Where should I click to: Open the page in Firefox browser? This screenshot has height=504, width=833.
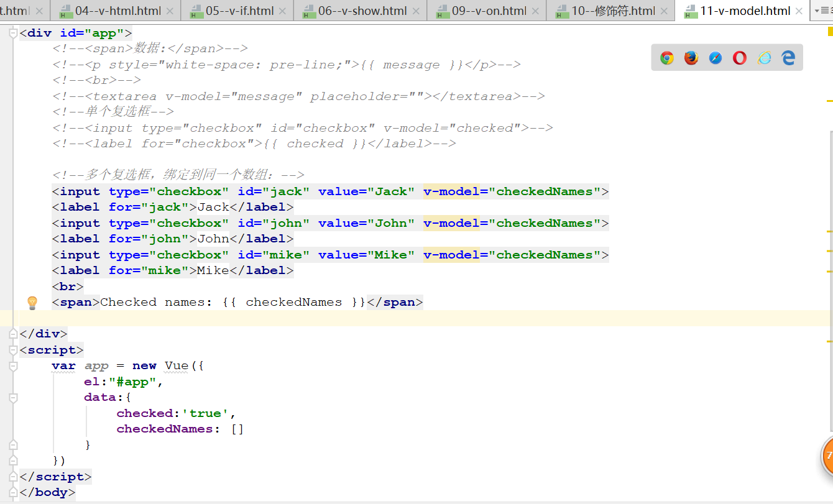coord(691,58)
